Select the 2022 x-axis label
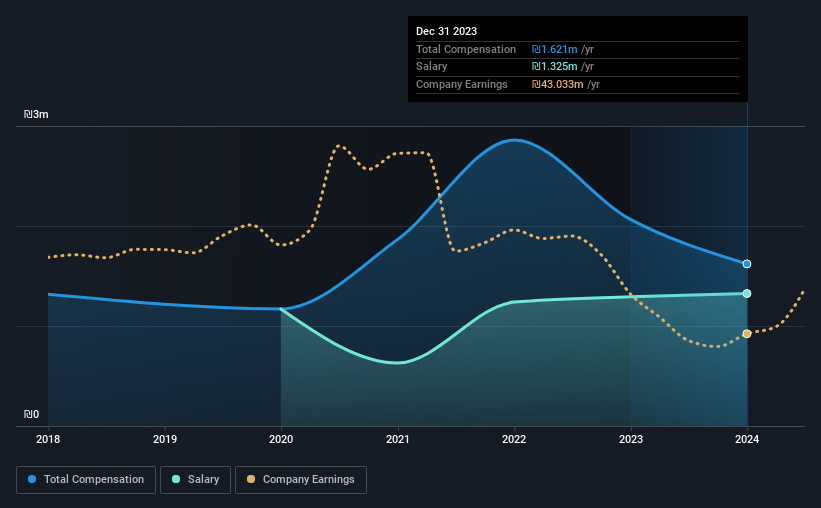821x508 pixels. point(514,439)
